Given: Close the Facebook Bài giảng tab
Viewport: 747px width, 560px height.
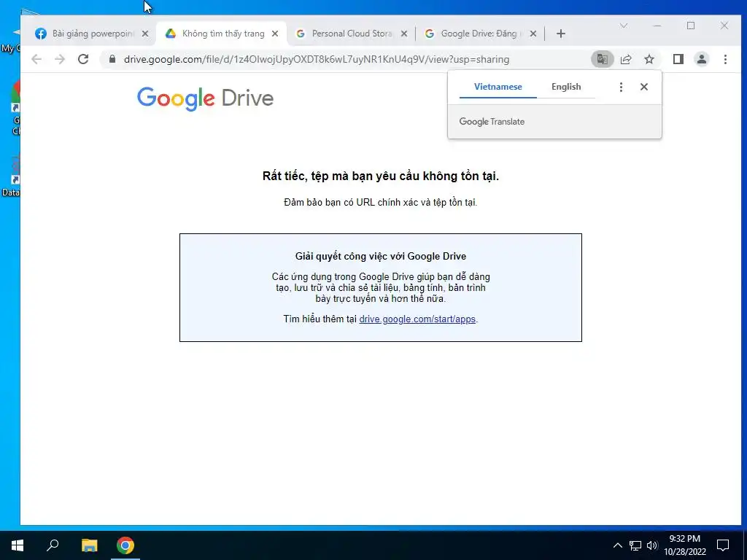Looking at the screenshot, I should 145,34.
